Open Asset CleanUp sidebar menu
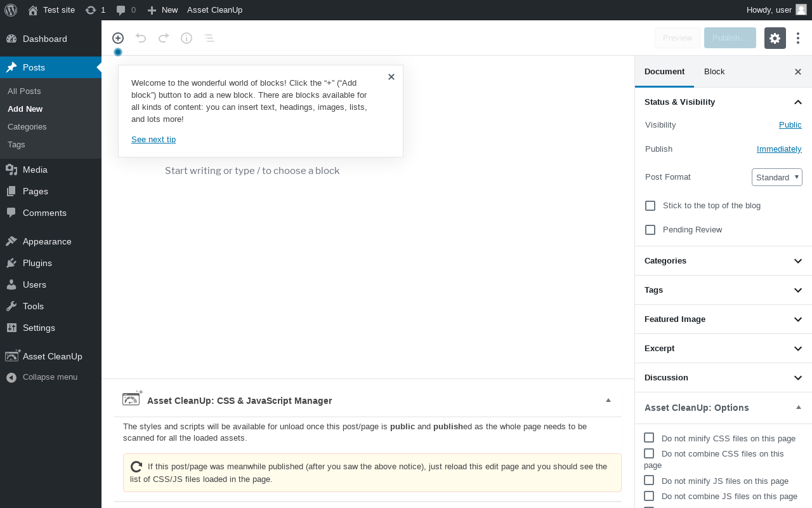This screenshot has height=508, width=812. coord(51,356)
